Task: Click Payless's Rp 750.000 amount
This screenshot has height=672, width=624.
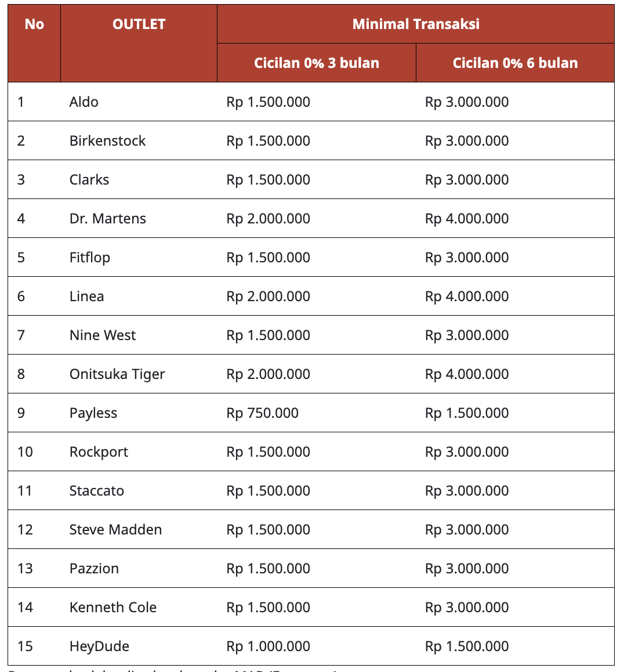Action: tap(263, 413)
